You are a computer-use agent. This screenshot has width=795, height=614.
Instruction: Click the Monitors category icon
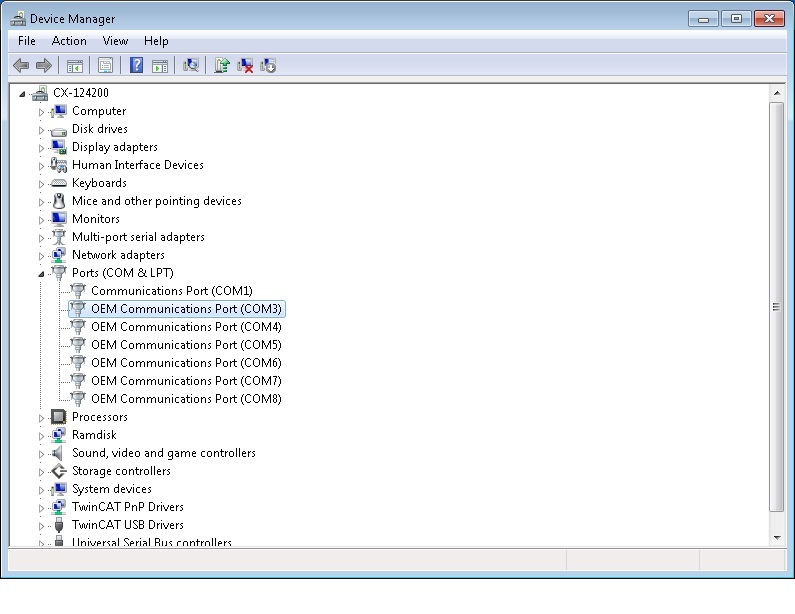(59, 219)
